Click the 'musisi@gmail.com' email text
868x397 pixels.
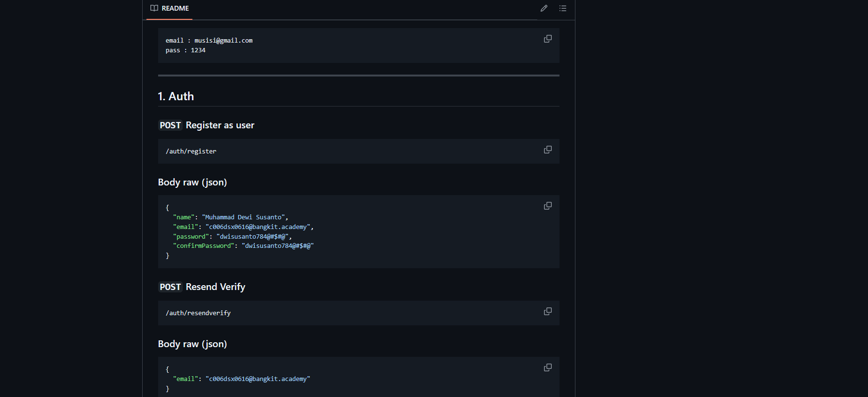(x=223, y=41)
